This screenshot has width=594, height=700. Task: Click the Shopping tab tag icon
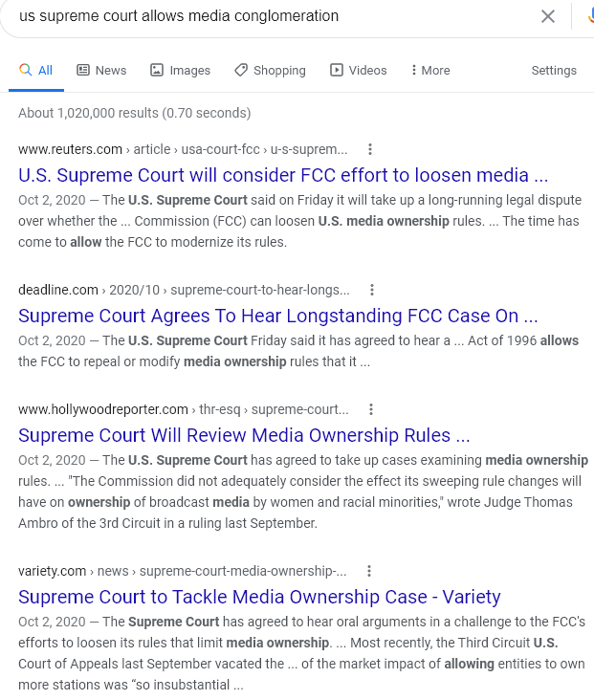point(241,70)
